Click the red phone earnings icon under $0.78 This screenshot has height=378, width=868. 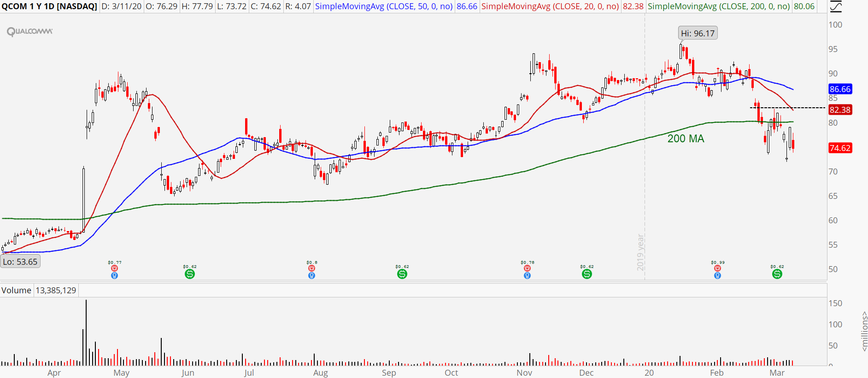pos(527,268)
